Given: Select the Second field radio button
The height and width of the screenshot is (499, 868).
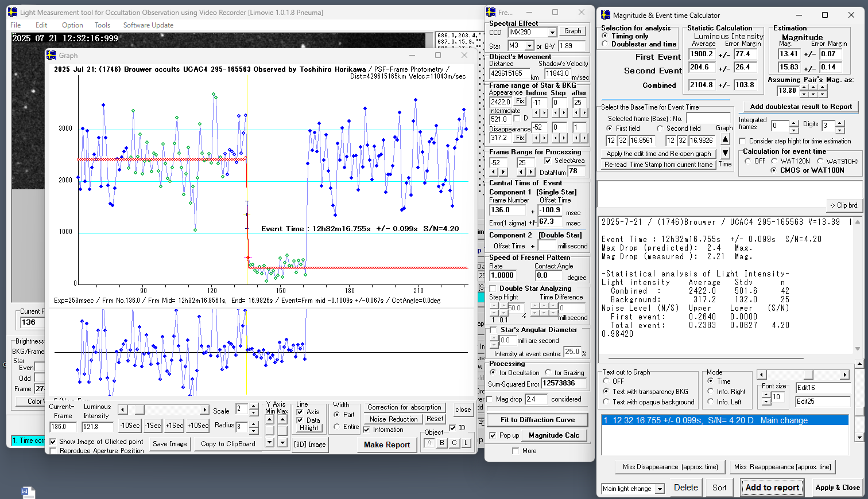Looking at the screenshot, I should [660, 128].
